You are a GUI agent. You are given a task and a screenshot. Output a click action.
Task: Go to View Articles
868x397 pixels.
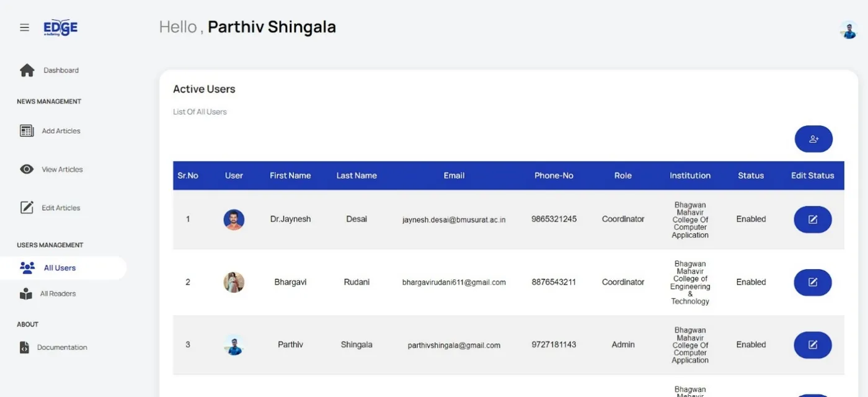tap(62, 169)
